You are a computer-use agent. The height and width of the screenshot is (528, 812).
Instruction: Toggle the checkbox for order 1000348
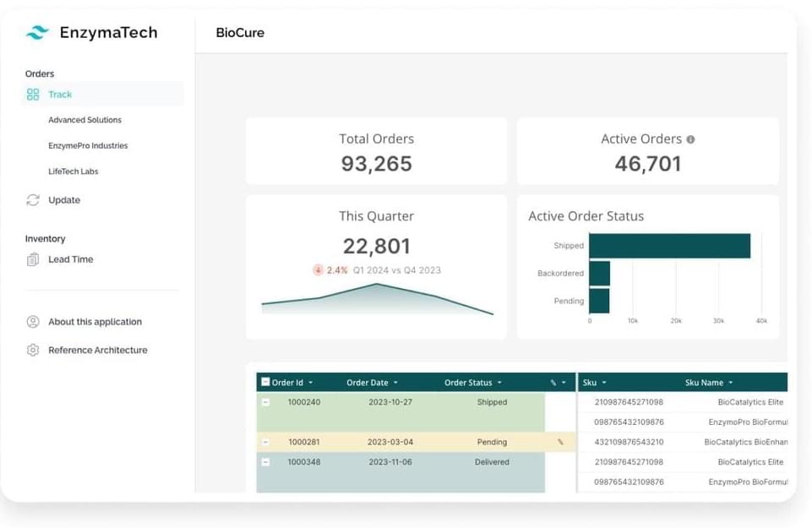pyautogui.click(x=265, y=462)
